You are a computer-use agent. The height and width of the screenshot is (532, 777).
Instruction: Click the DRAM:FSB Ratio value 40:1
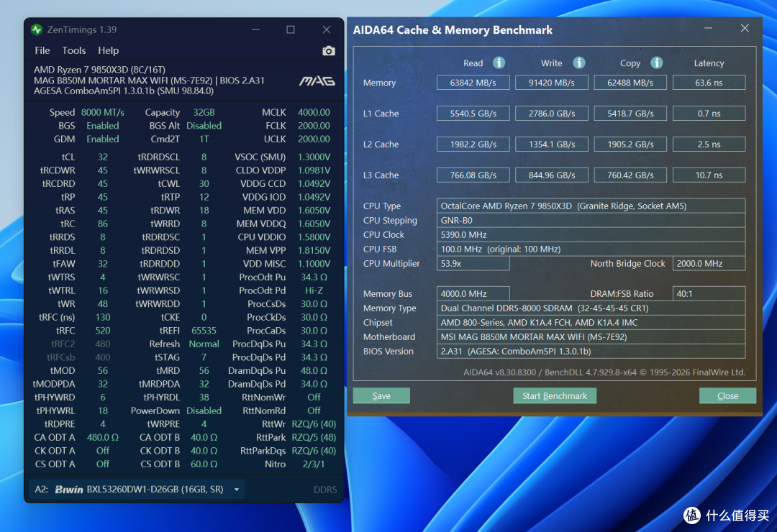pos(709,294)
